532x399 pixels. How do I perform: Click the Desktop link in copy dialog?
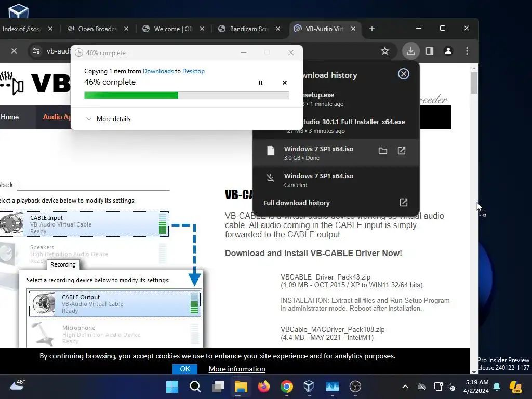tap(193, 71)
